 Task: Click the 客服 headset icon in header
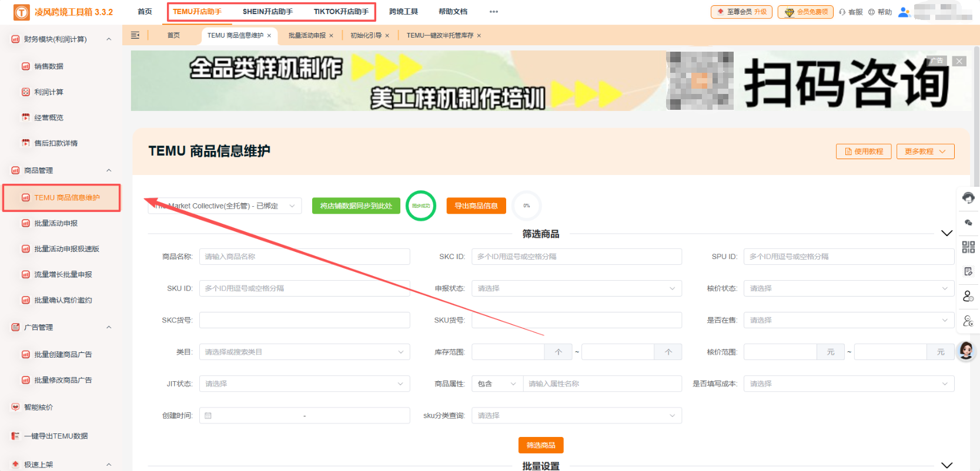tap(842, 12)
